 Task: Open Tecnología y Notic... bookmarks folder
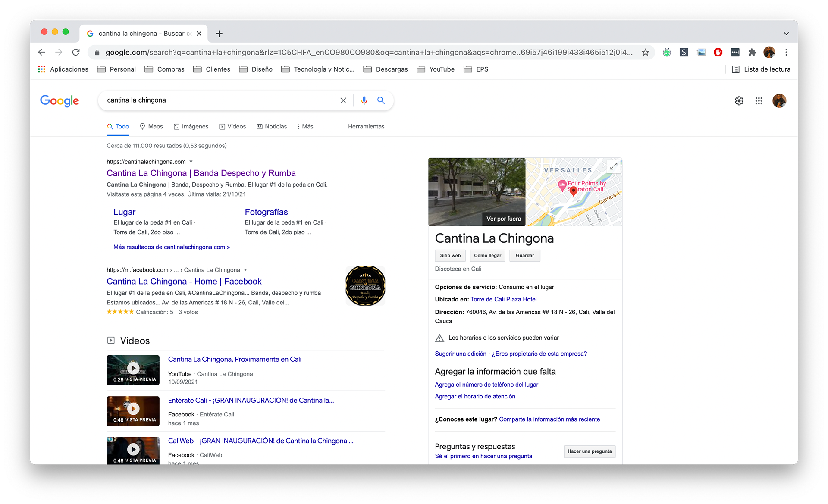pos(318,69)
